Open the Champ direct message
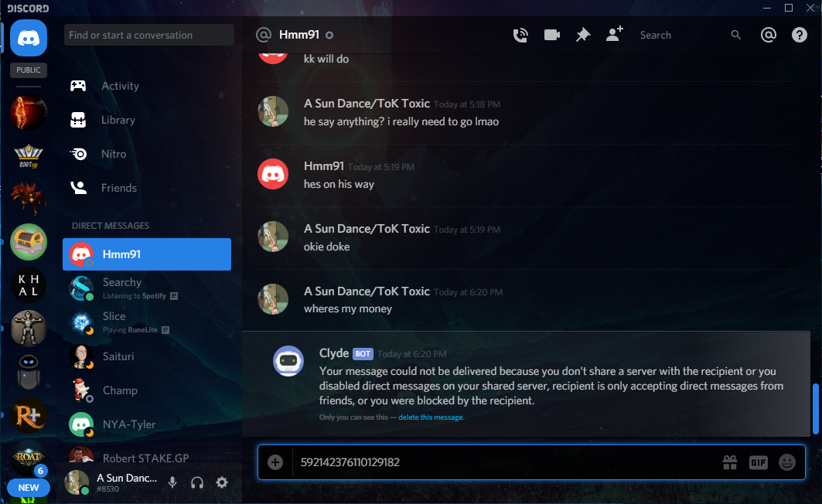The width and height of the screenshot is (822, 504). click(147, 390)
